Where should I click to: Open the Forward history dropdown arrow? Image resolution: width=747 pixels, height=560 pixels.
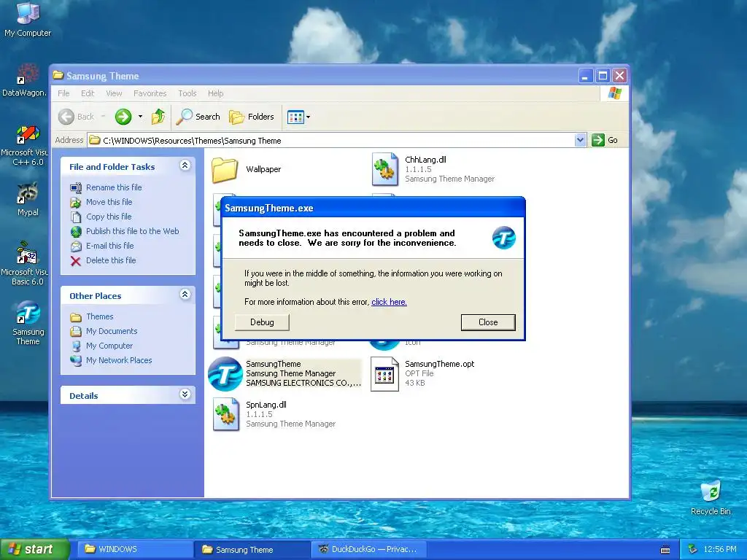[x=140, y=117]
